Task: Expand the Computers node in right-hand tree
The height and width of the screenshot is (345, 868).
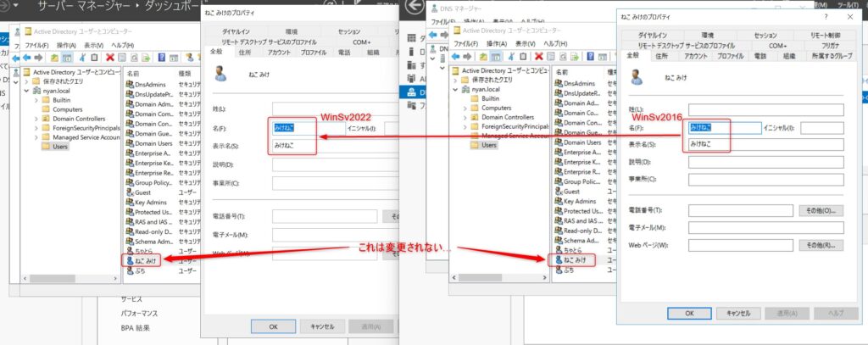Action: pos(464,108)
